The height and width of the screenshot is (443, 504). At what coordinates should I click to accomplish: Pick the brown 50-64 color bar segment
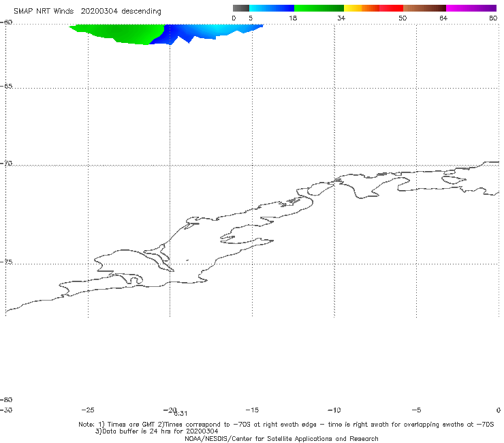tap(424, 8)
